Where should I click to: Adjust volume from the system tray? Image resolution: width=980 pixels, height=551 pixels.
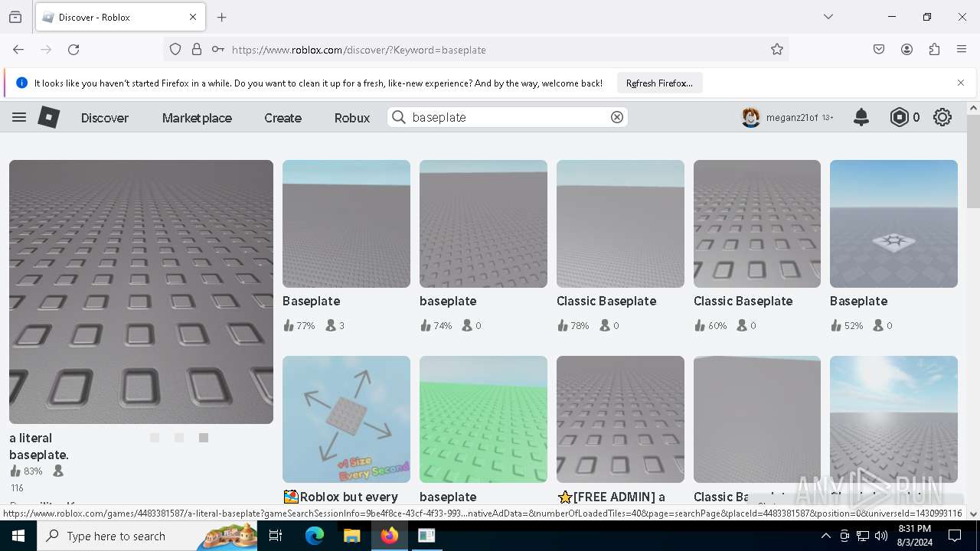pyautogui.click(x=881, y=536)
